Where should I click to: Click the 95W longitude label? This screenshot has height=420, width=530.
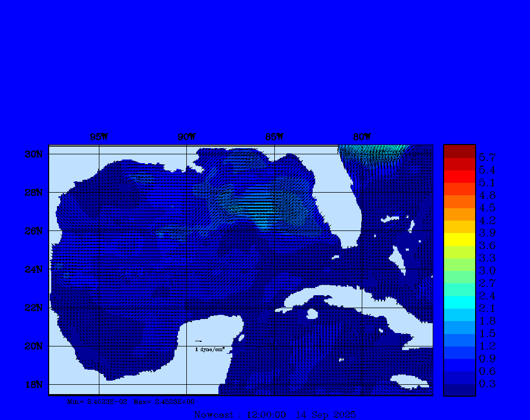point(99,137)
